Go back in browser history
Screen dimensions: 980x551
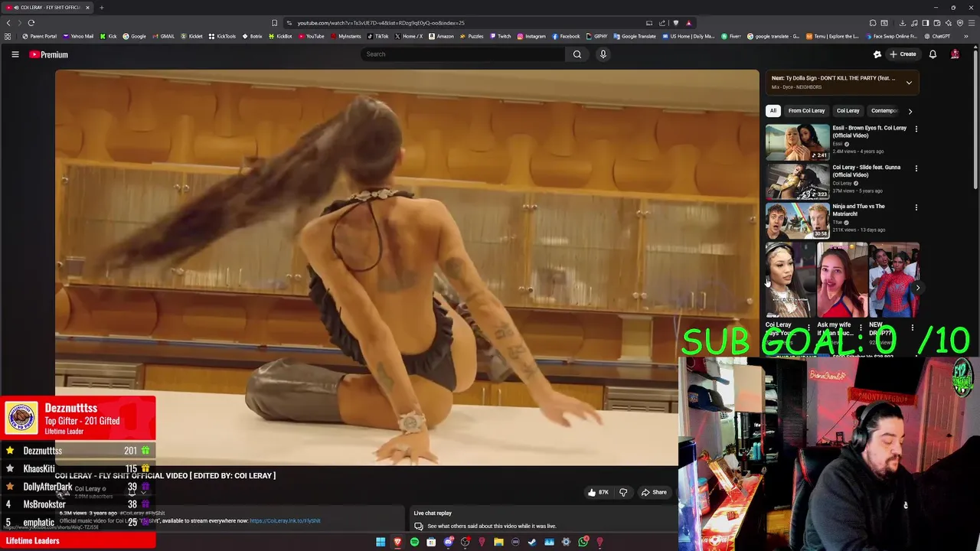click(x=8, y=23)
